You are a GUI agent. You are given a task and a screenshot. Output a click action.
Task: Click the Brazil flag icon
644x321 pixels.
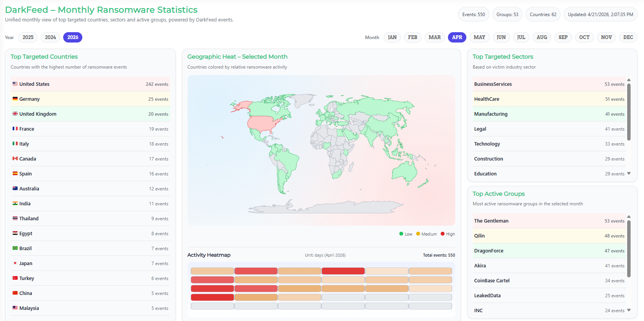tap(15, 248)
